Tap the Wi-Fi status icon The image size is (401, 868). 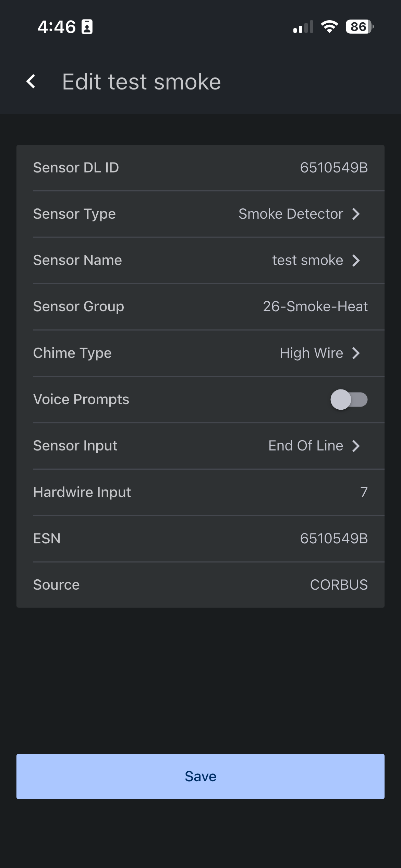[x=329, y=27]
